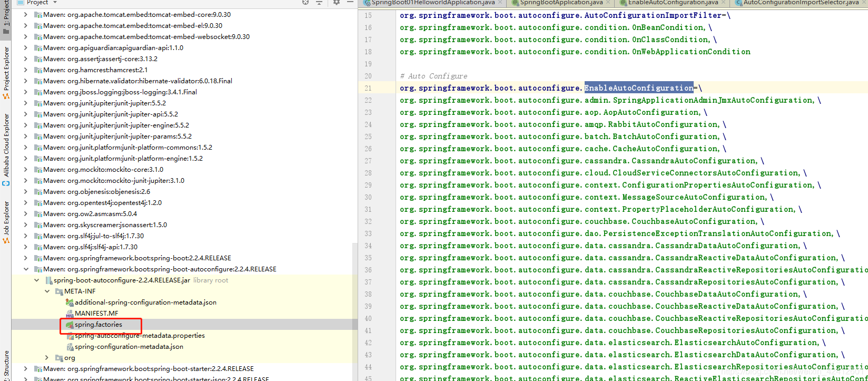The height and width of the screenshot is (381, 868).
Task: Open the Job Explorer side tab
Action: tap(6, 222)
